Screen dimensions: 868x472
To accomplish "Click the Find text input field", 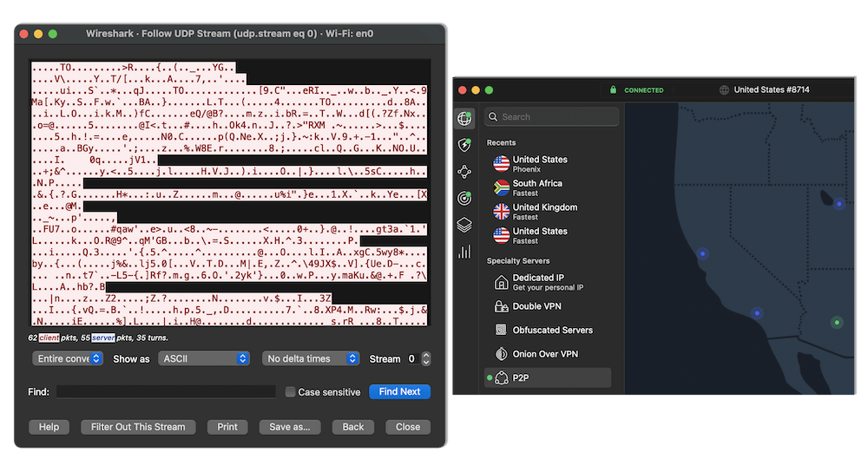I will (166, 392).
